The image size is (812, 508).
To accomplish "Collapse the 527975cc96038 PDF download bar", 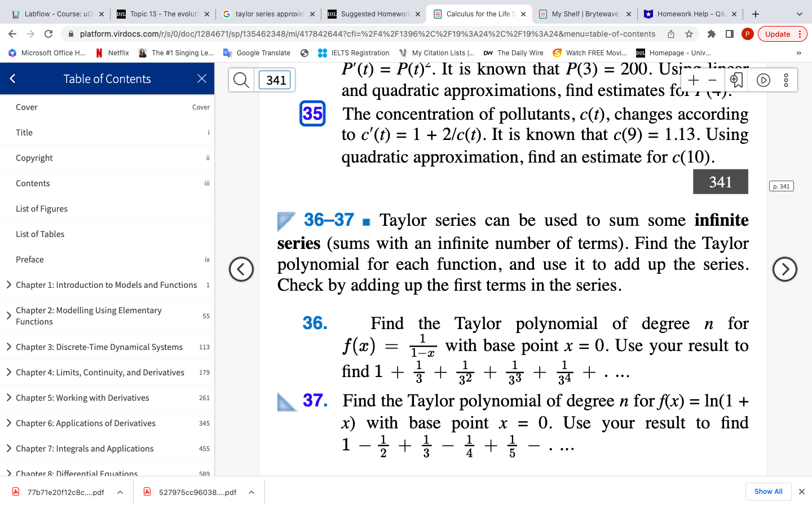I will tap(251, 492).
